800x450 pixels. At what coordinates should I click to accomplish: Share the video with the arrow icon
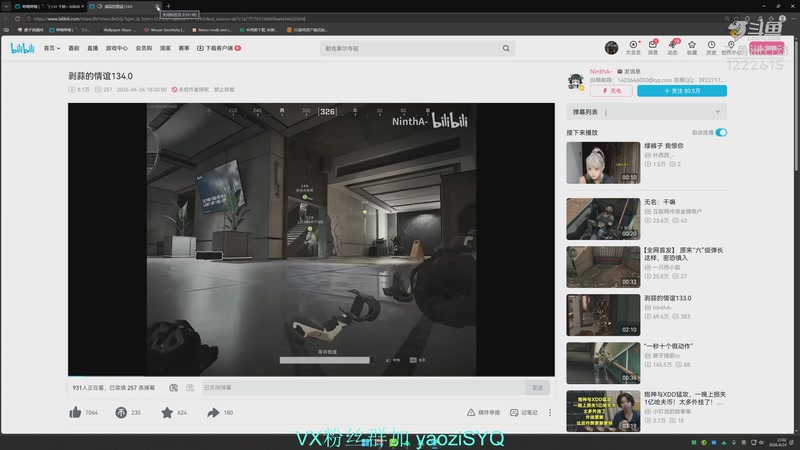[213, 412]
